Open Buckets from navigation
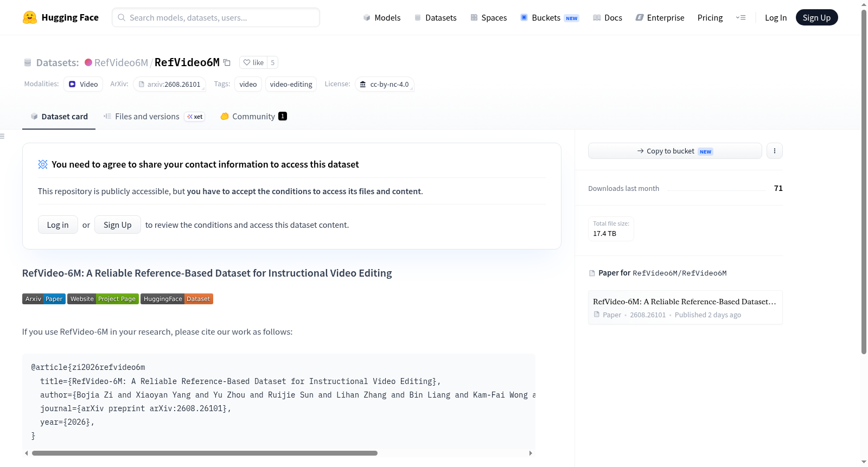This screenshot has width=868, height=467. (x=550, y=17)
